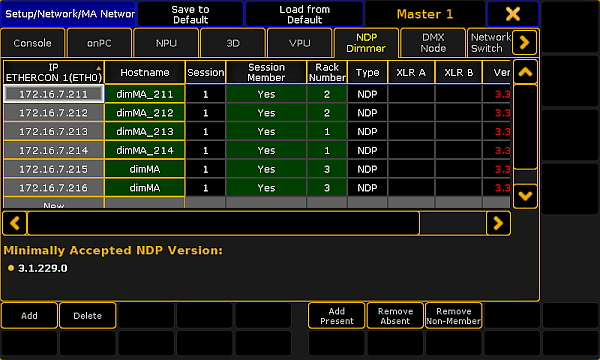Image resolution: width=600 pixels, height=360 pixels.
Task: Click Session Member Yes for dimMA_213
Action: pyautogui.click(x=266, y=132)
